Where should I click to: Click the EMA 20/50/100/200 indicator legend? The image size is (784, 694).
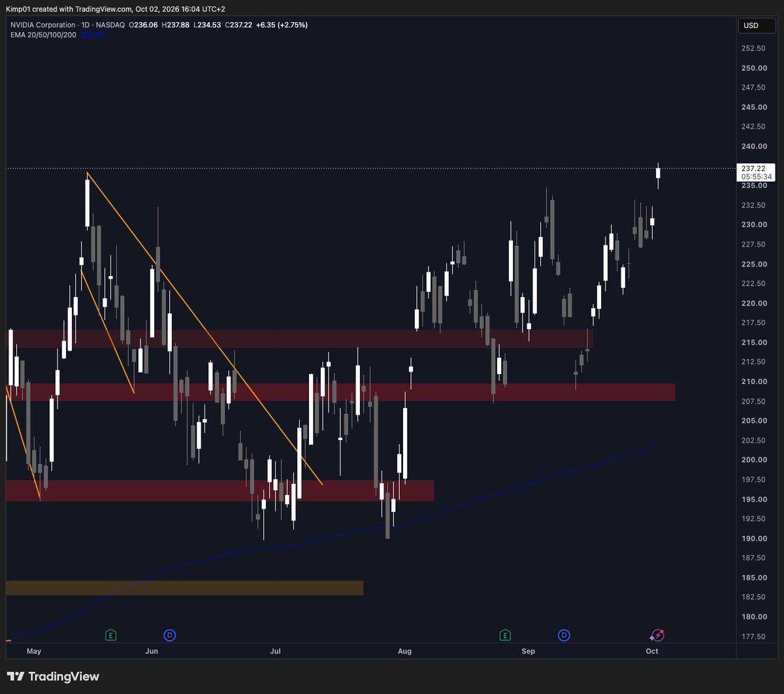[x=43, y=35]
